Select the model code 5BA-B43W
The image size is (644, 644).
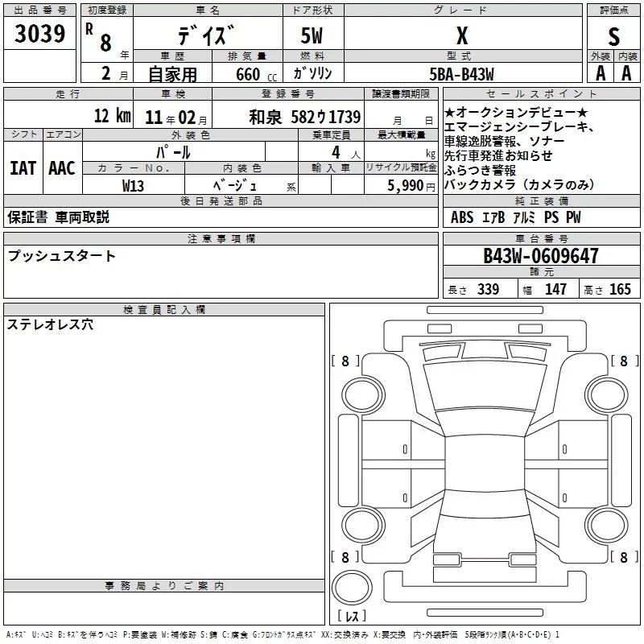461,74
